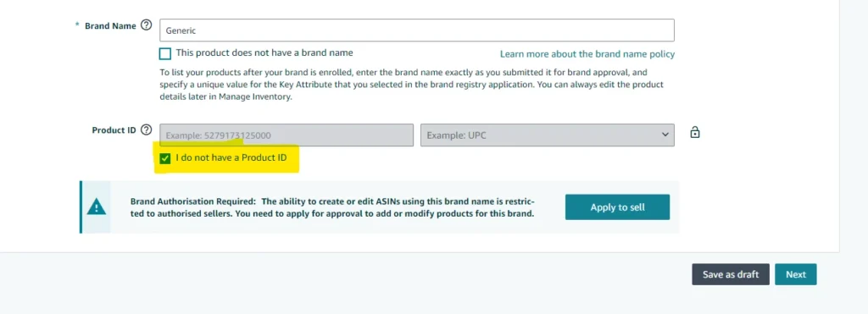Screen dimensions: 868x314
Task: Click the Next button
Action: coord(795,274)
